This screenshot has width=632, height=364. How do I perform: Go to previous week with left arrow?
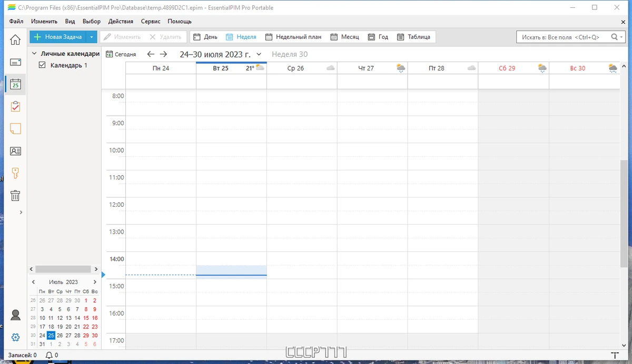pyautogui.click(x=151, y=54)
